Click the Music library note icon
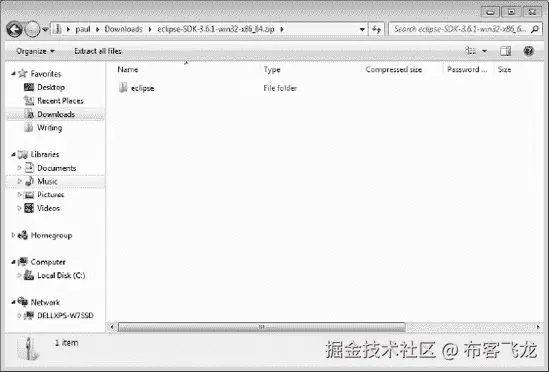This screenshot has width=549, height=372. pyautogui.click(x=30, y=181)
